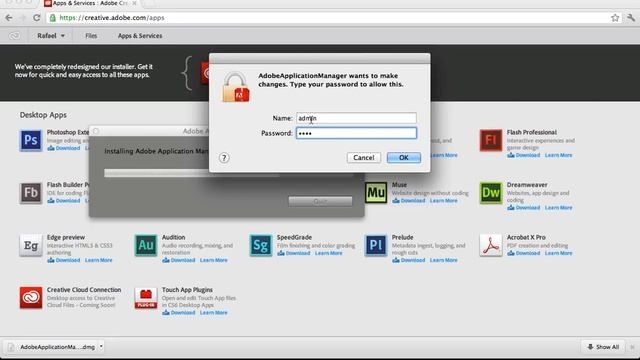Select the SpeedGrade Sg icon
Viewport: 640px width, 360px height.
[261, 245]
